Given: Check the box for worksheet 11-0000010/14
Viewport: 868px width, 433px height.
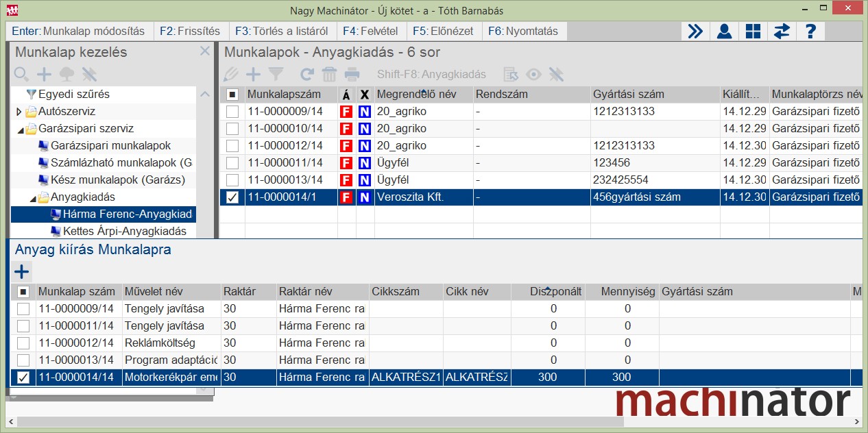Looking at the screenshot, I should (x=233, y=128).
